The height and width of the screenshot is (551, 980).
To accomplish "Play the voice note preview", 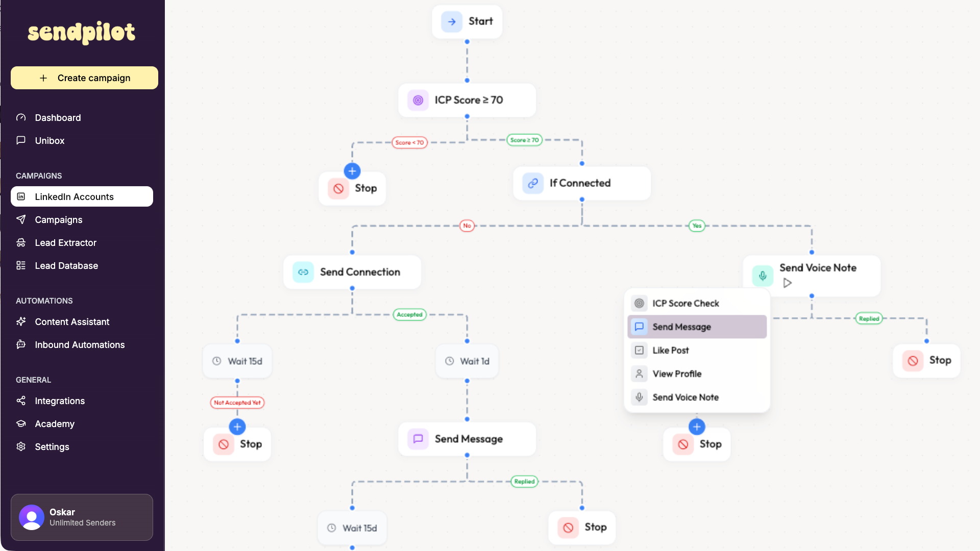I will (787, 283).
